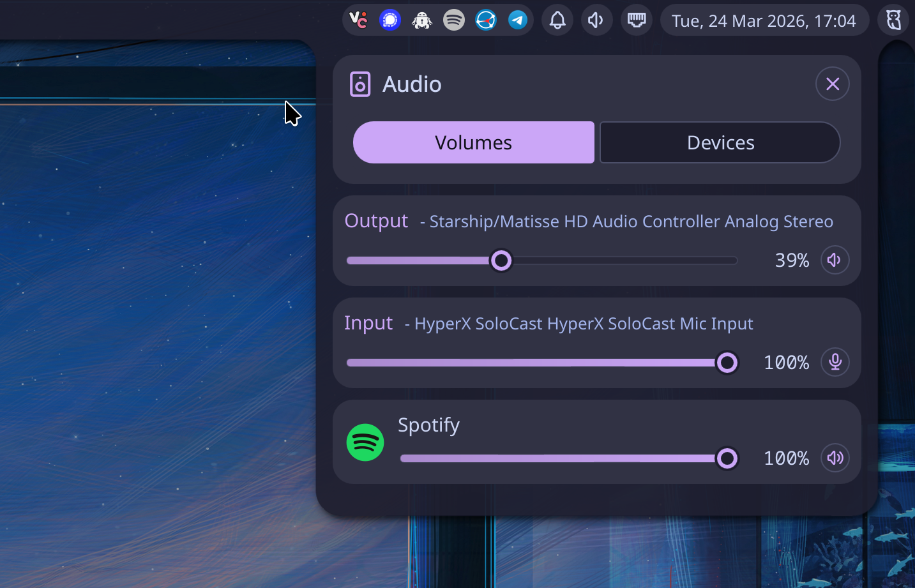Click the owl icon in top bar
The width and height of the screenshot is (915, 588).
pos(893,20)
